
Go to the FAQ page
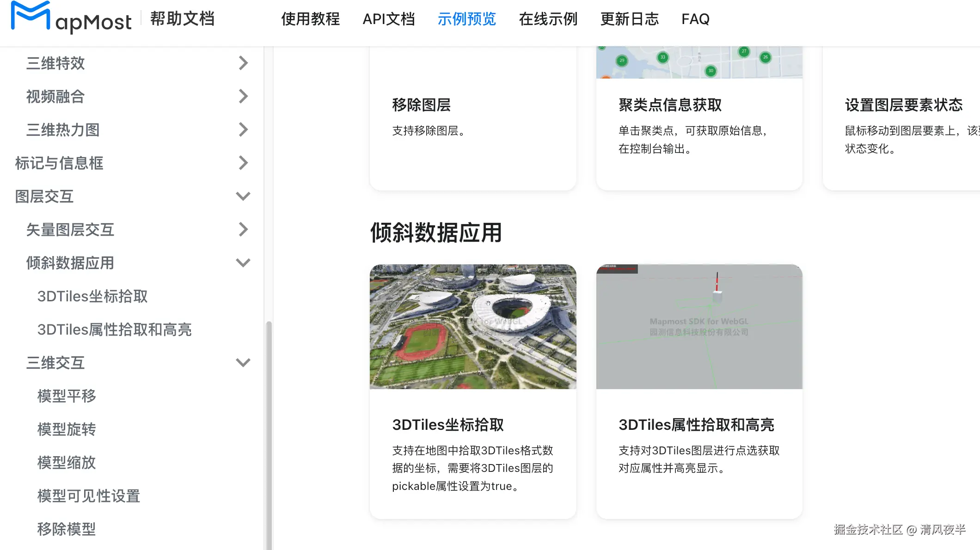[695, 19]
